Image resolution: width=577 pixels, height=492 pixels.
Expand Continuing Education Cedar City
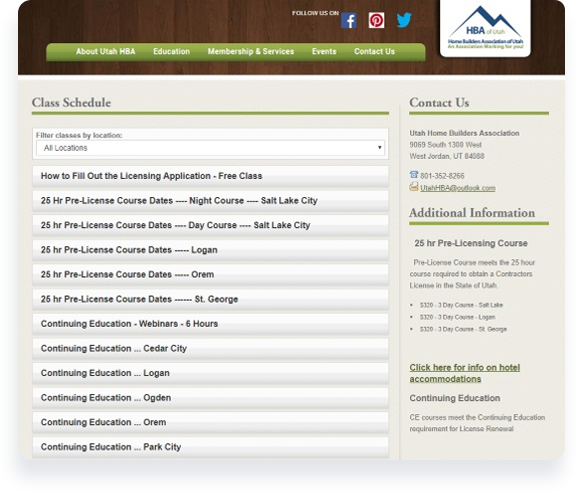[210, 348]
